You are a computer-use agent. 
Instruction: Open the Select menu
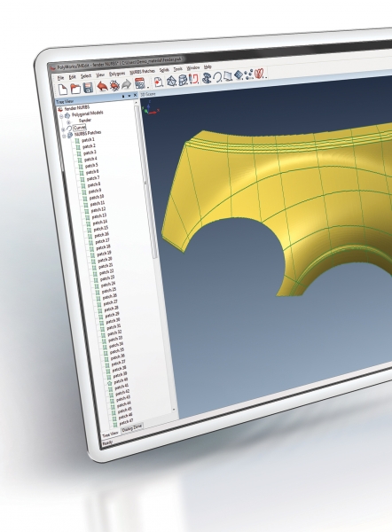(x=86, y=76)
